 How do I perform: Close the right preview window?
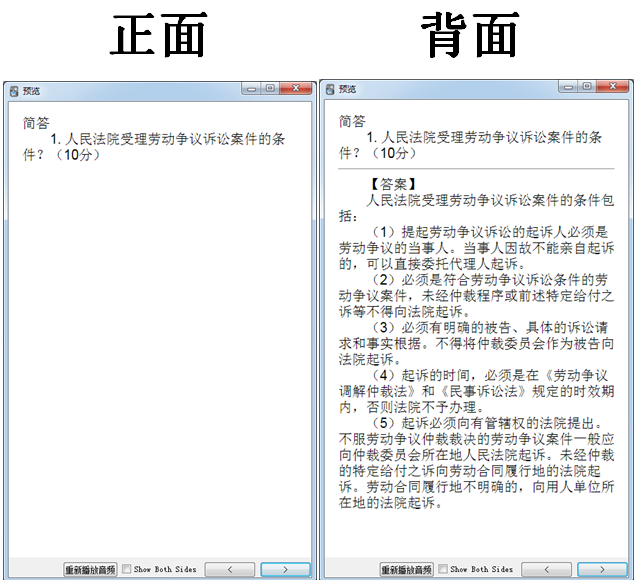coord(613,87)
